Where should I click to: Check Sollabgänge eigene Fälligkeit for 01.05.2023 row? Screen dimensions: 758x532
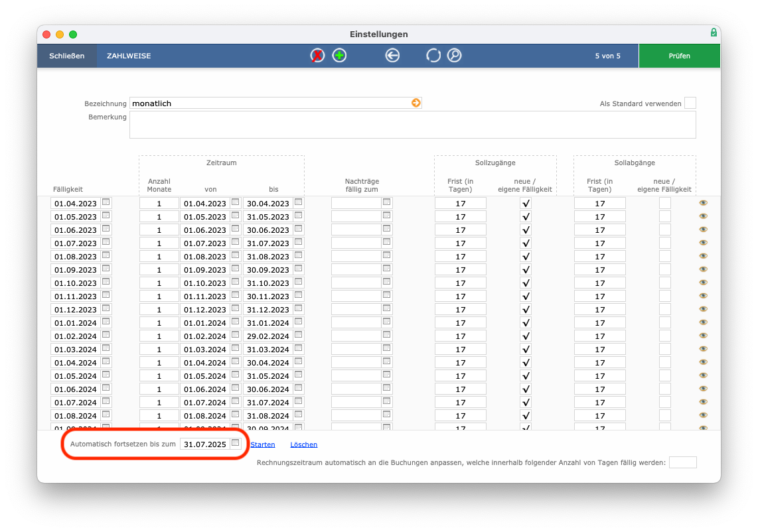coord(665,216)
